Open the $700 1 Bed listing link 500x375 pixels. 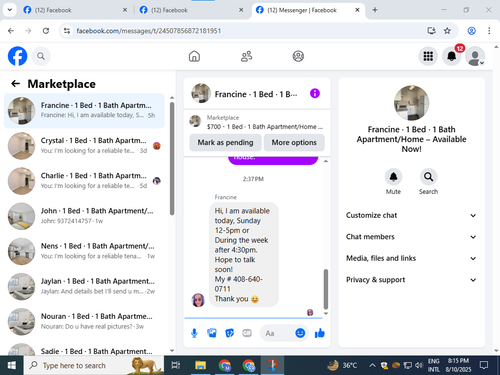[257, 122]
